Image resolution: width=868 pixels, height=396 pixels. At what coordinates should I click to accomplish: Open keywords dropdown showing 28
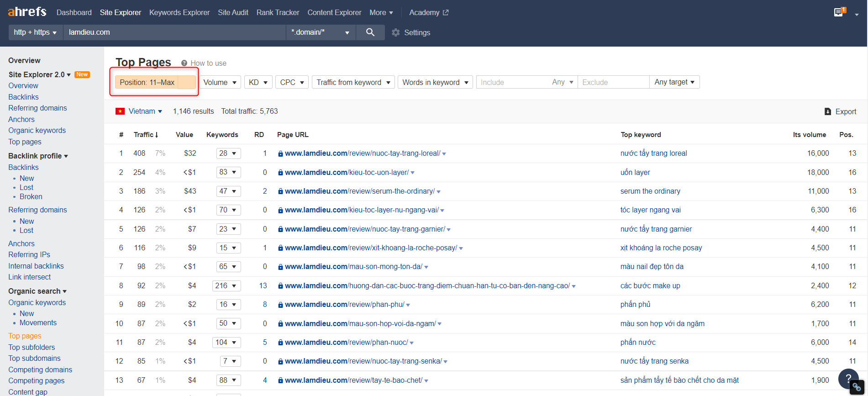228,153
